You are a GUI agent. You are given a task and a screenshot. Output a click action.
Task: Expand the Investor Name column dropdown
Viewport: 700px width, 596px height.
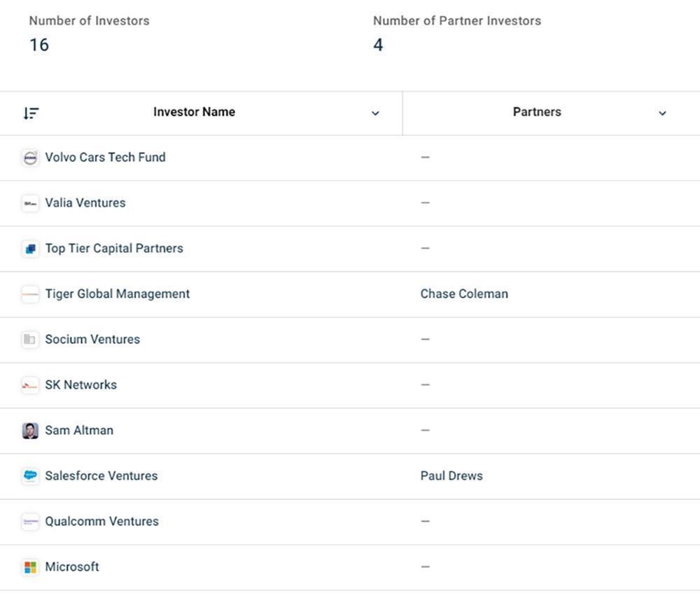click(375, 113)
